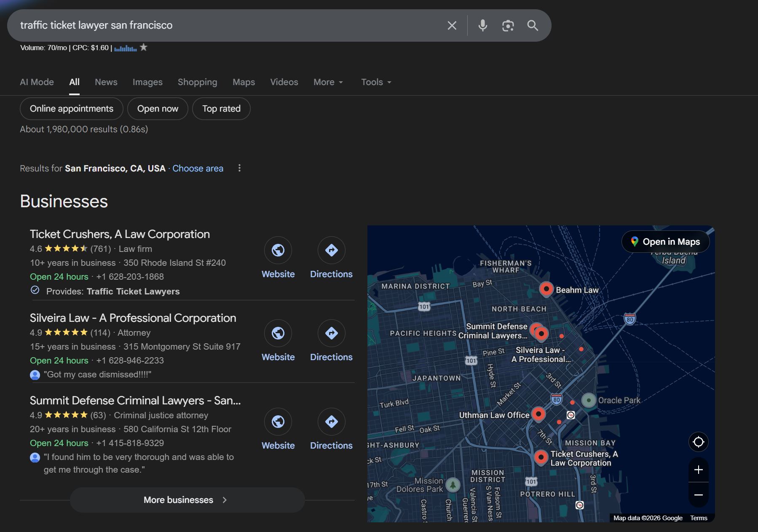
Task: Switch to the Maps tab
Action: coord(244,82)
